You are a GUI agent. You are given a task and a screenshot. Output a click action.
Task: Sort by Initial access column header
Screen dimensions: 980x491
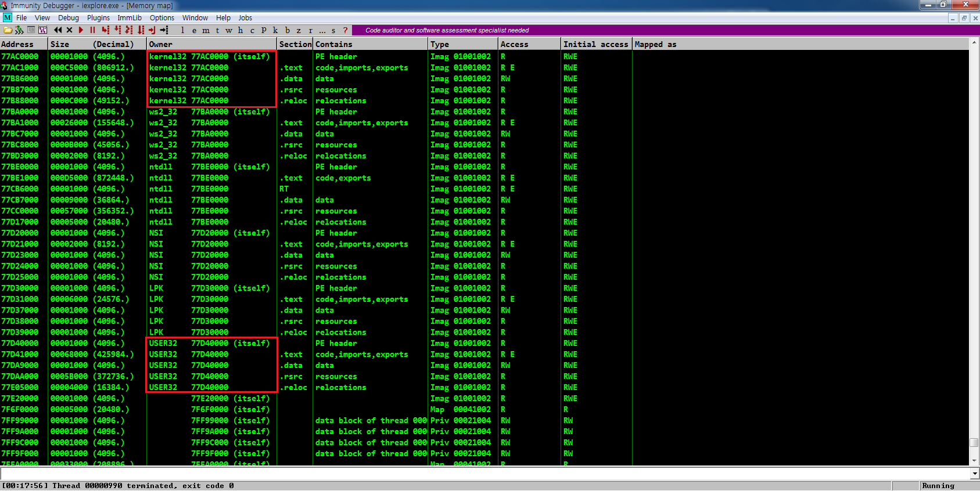pyautogui.click(x=597, y=44)
